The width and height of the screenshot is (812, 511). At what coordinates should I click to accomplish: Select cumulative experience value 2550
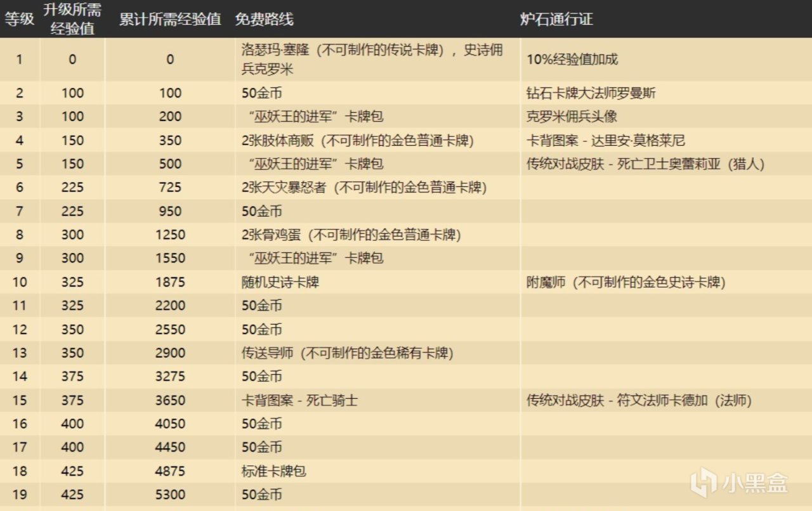tap(170, 330)
